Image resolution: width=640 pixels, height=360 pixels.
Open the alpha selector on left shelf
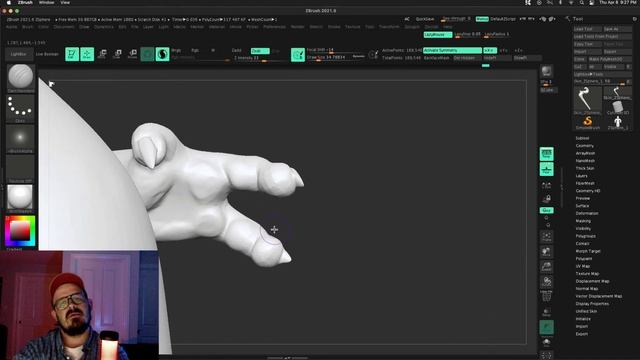[x=20, y=139]
